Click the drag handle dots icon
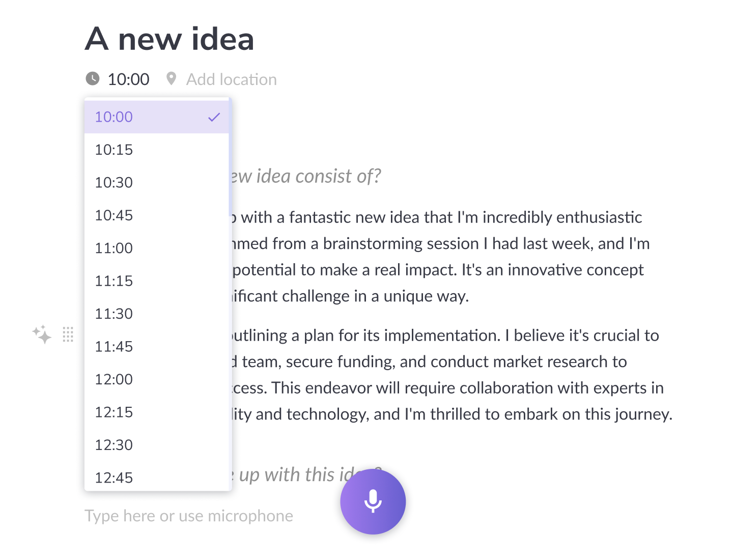The height and width of the screenshot is (560, 734). click(68, 334)
